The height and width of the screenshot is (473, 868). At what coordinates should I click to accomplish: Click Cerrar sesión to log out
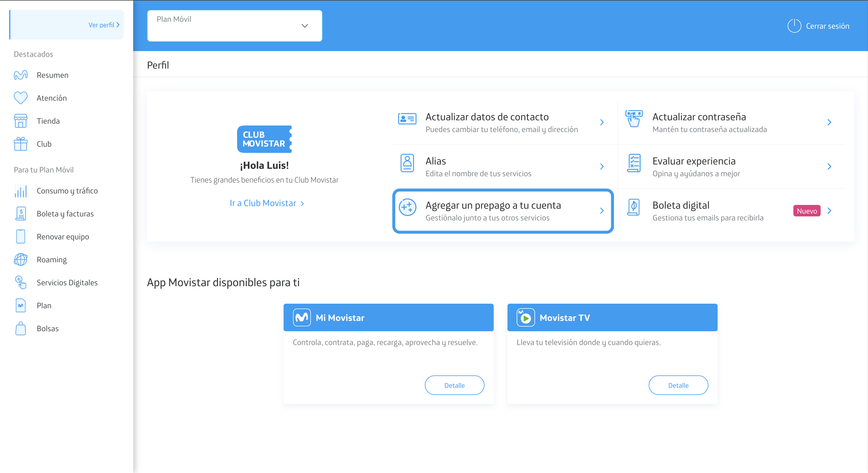pos(827,26)
